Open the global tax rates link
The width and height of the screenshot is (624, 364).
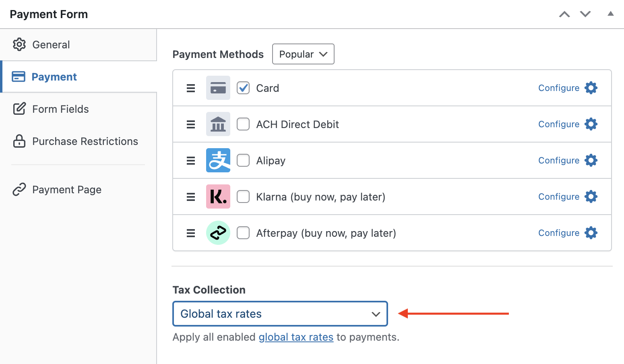pos(296,337)
